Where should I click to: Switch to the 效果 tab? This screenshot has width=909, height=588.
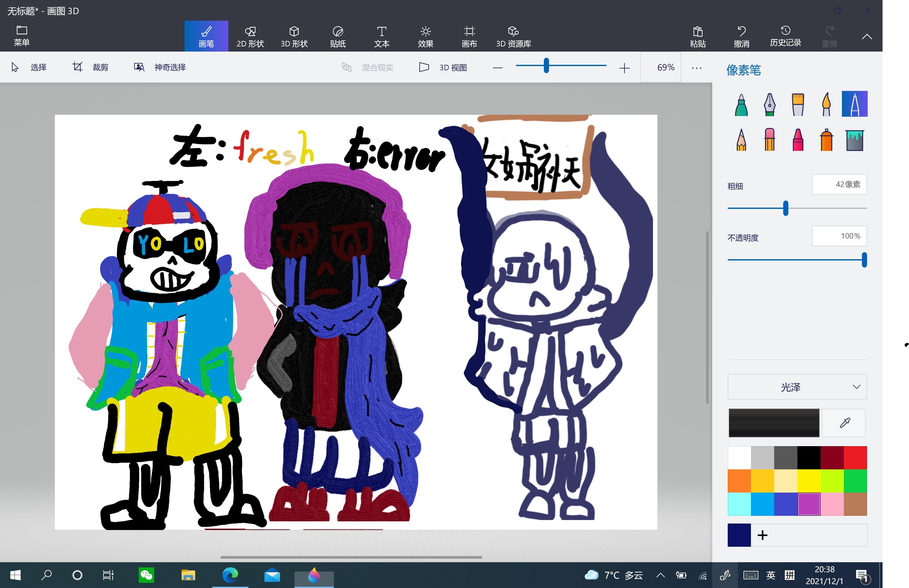pos(425,36)
